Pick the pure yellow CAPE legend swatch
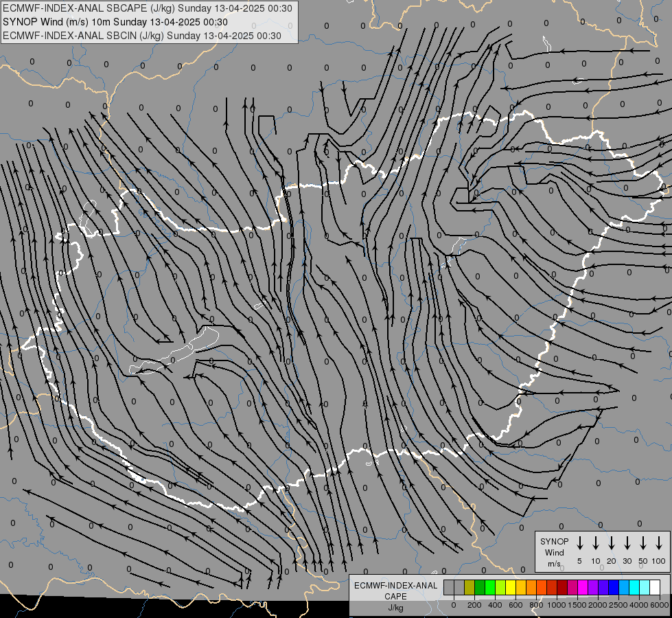The width and height of the screenshot is (672, 618). [511, 587]
